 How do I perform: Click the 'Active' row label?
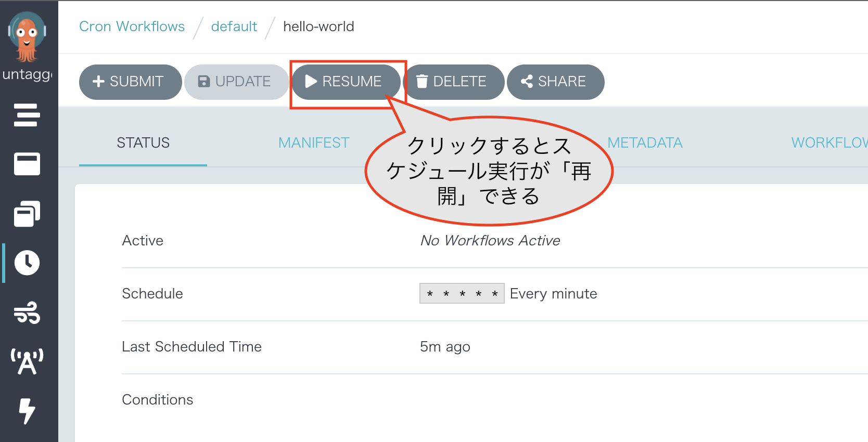point(143,240)
